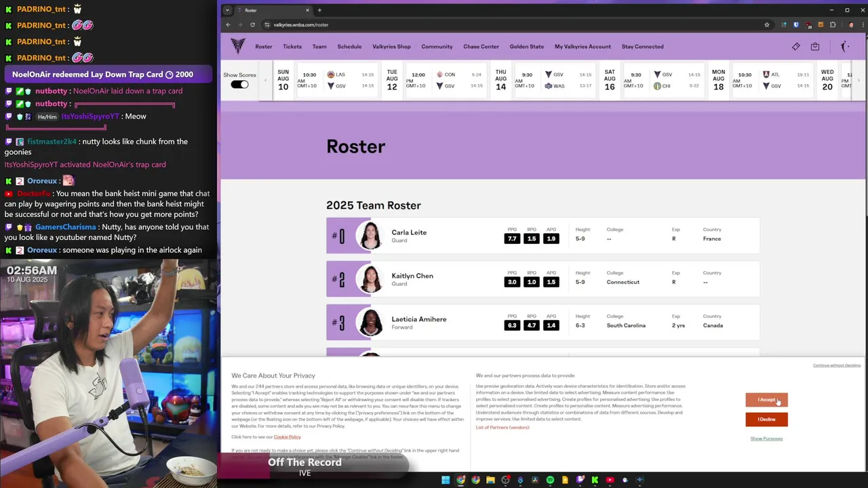Click Carla Leite's headshot photo

pos(370,236)
